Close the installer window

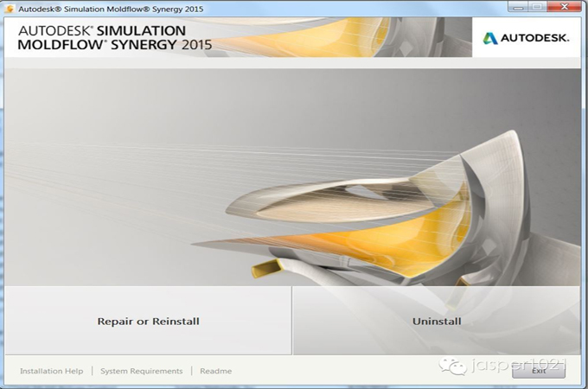(565, 7)
